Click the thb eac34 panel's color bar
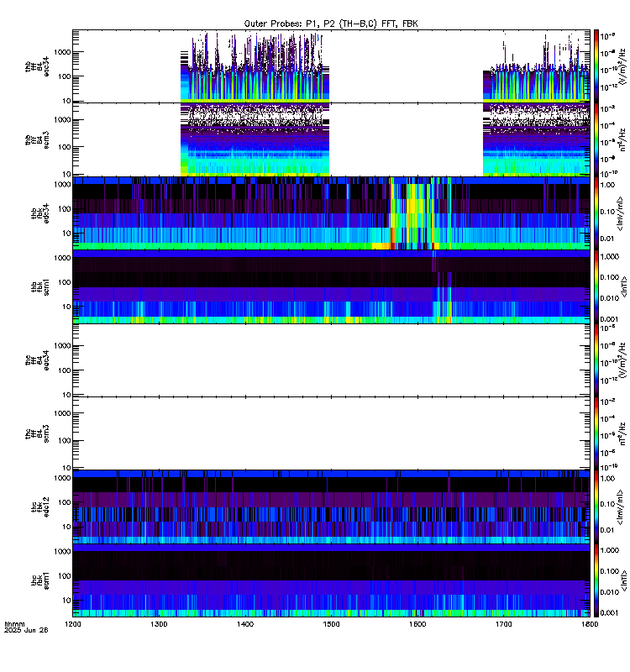This screenshot has width=630, height=672. pos(596,66)
